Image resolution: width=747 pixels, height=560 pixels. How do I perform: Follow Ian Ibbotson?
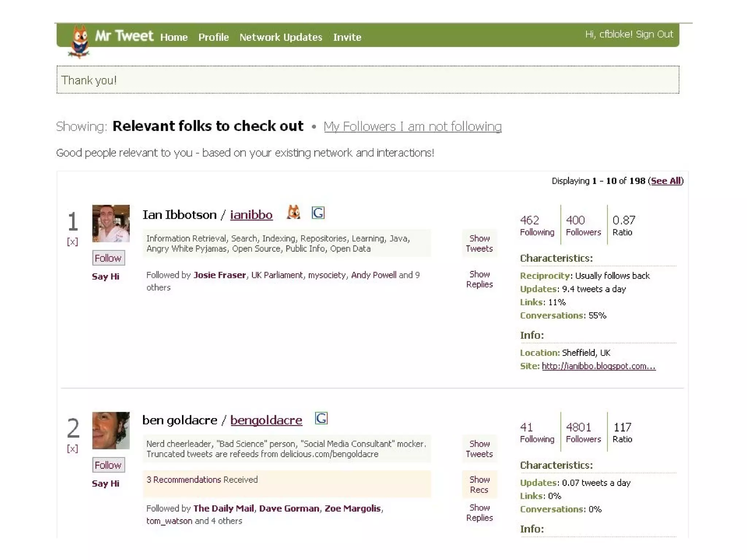(x=108, y=258)
